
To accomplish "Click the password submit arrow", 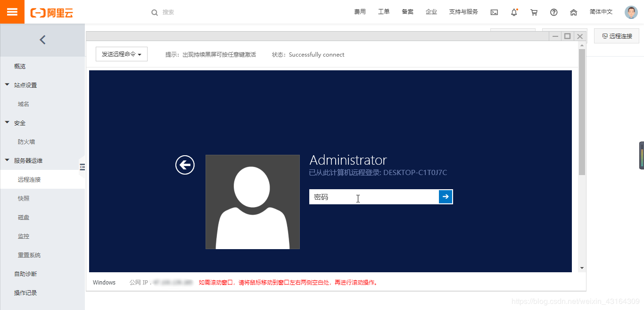I will pos(445,197).
